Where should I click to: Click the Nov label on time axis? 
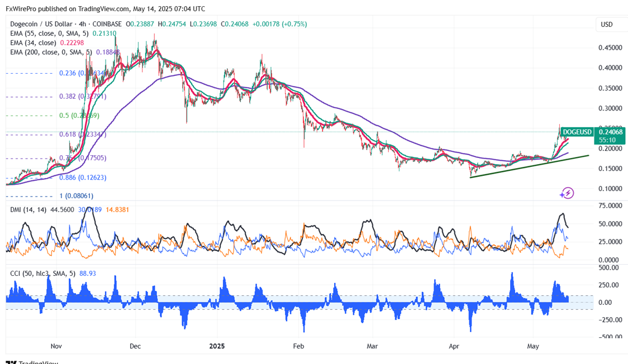(56, 346)
